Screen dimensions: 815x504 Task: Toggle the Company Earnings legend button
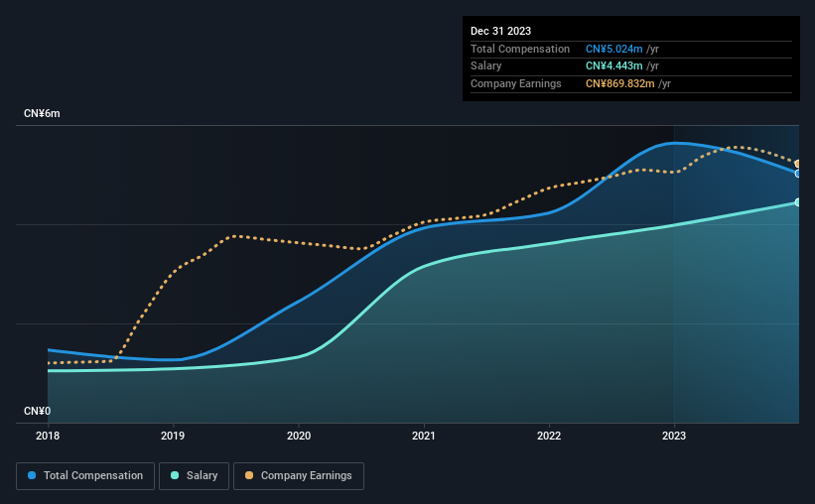[x=299, y=476]
